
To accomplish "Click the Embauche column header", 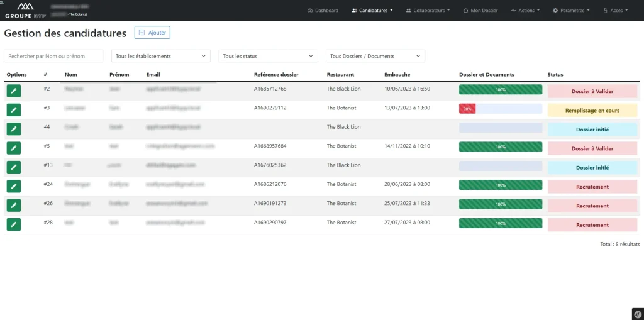I will coord(397,75).
